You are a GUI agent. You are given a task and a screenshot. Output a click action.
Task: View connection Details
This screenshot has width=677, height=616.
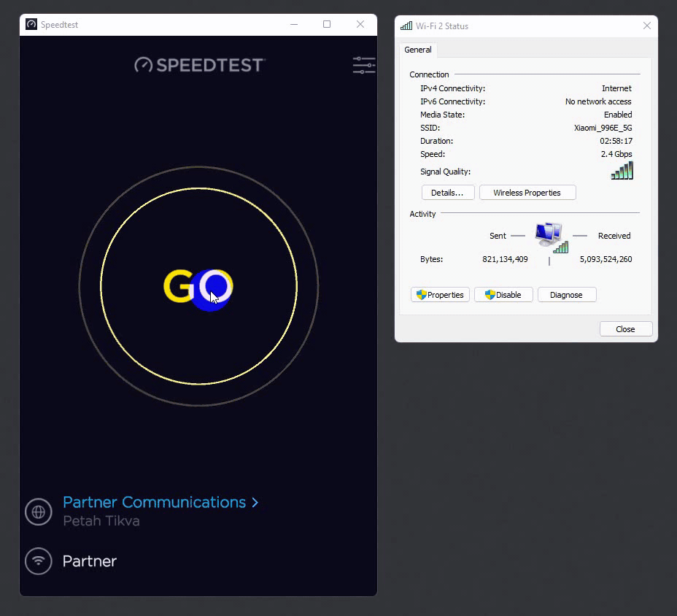pyautogui.click(x=447, y=192)
